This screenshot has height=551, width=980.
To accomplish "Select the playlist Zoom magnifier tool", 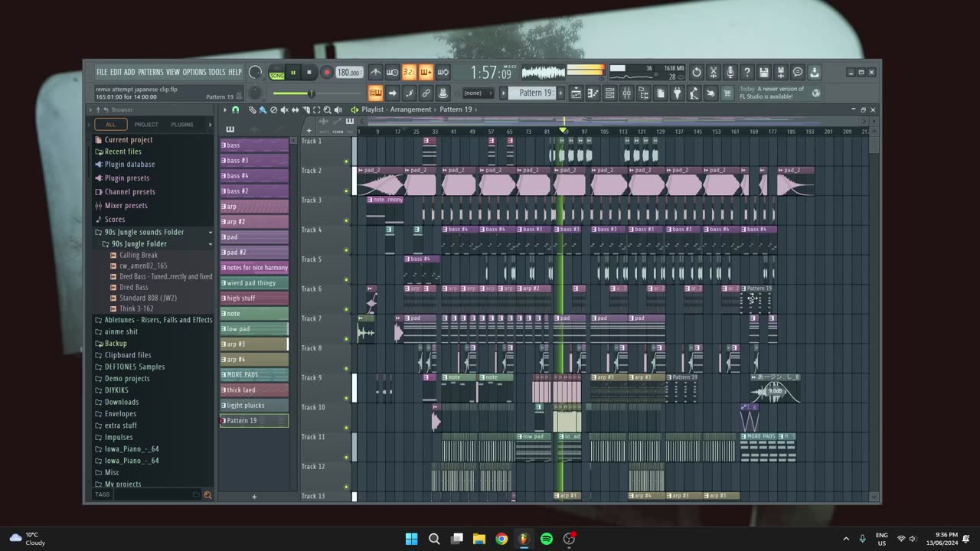I will [x=327, y=110].
